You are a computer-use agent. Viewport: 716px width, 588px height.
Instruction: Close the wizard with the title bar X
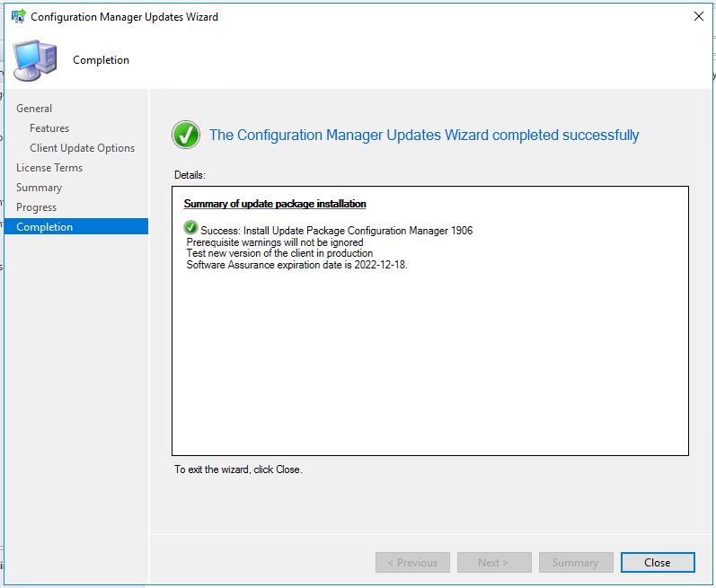click(x=698, y=16)
